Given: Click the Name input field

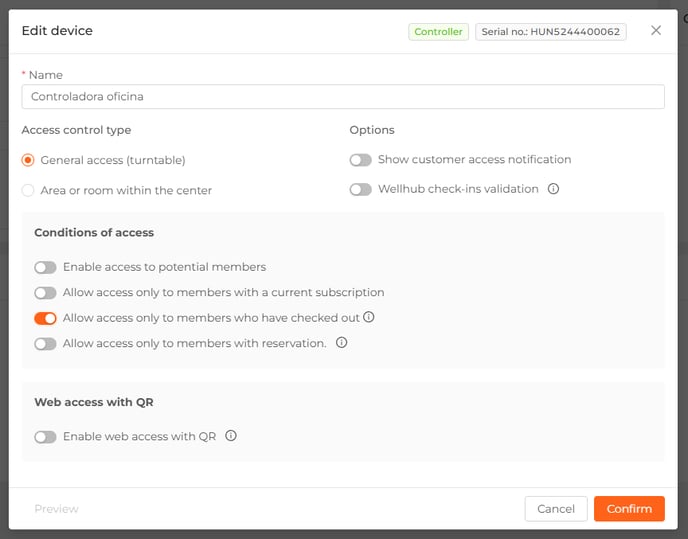Looking at the screenshot, I should [x=343, y=97].
